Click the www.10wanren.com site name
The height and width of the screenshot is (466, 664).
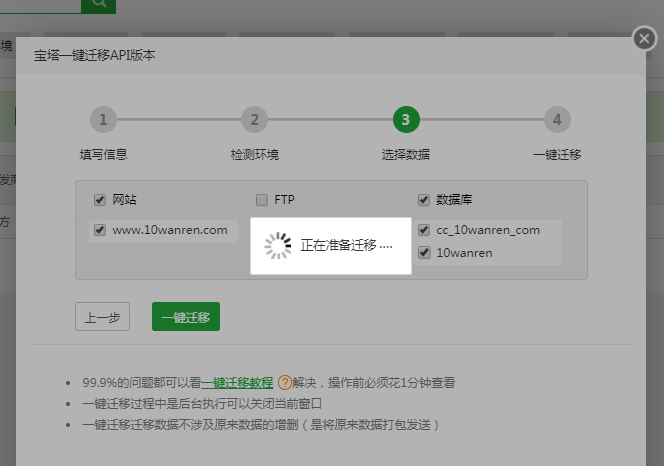[170, 230]
